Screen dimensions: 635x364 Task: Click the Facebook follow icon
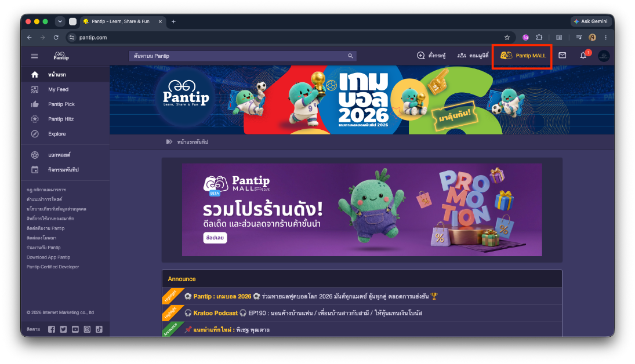coord(52,329)
